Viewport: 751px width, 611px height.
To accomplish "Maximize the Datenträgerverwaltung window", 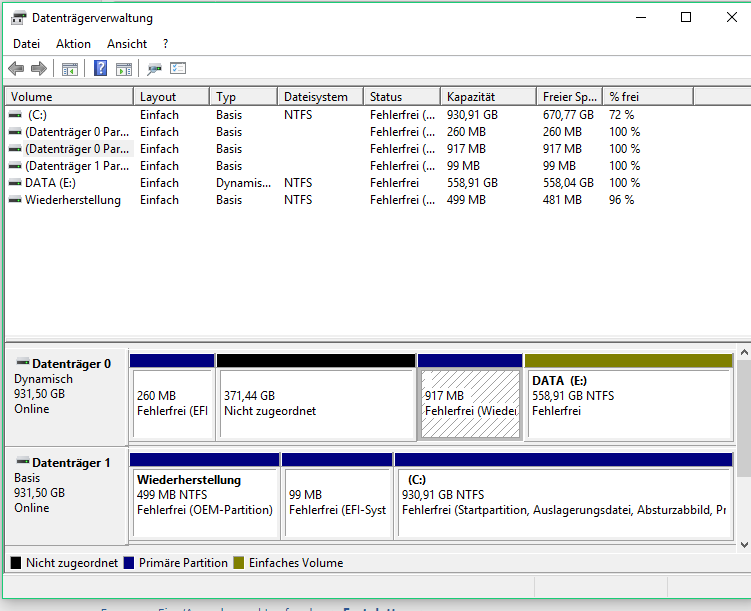I will pos(686,18).
